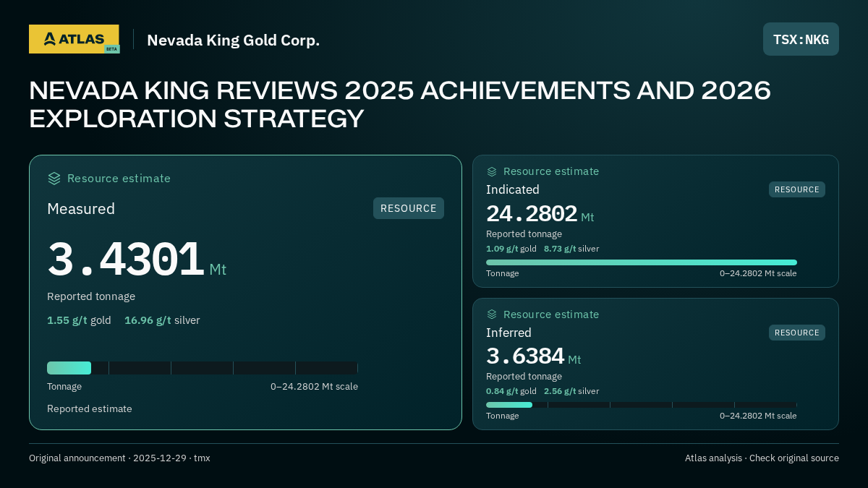Click the 0.84 g/t gold grade
Screen dimensions: 868x488
(x=511, y=391)
